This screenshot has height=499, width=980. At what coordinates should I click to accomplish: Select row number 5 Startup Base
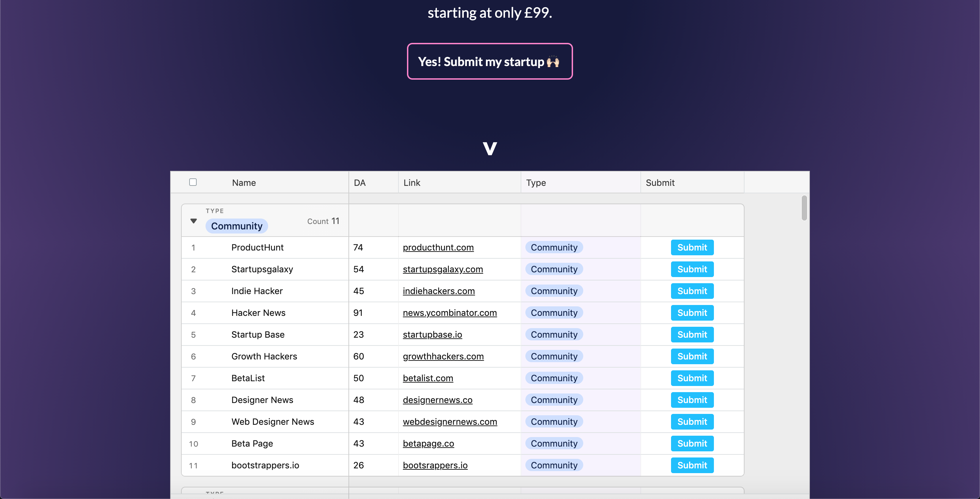[x=193, y=335]
